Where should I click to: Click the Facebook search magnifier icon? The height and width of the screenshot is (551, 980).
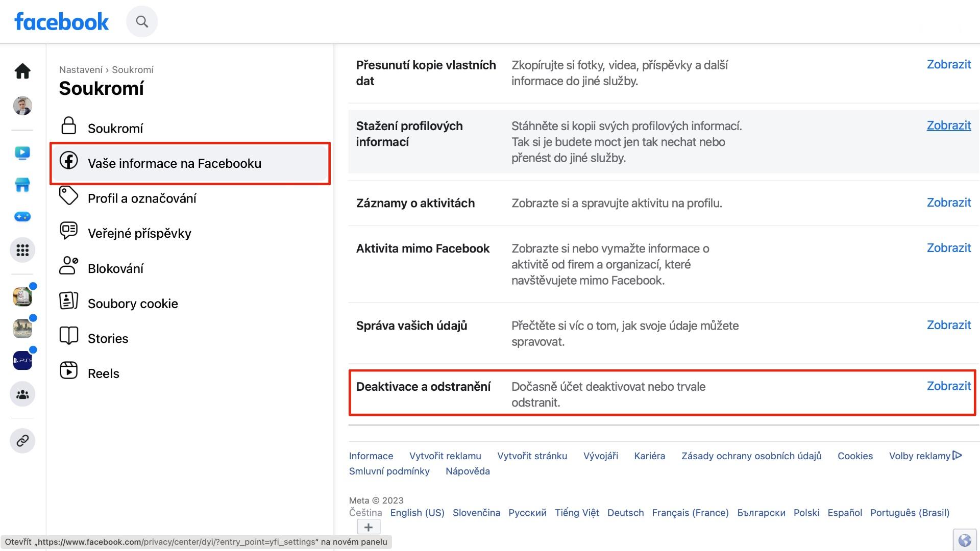[x=142, y=21]
